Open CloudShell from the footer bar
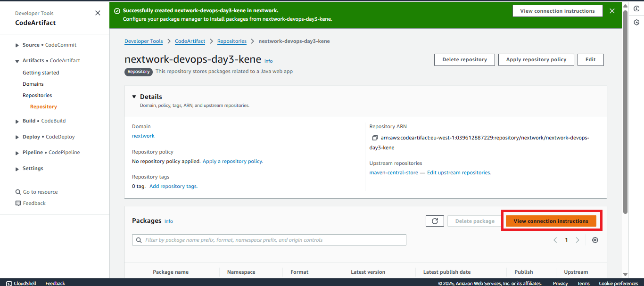Screen dimensions: 644x286 [21, 283]
